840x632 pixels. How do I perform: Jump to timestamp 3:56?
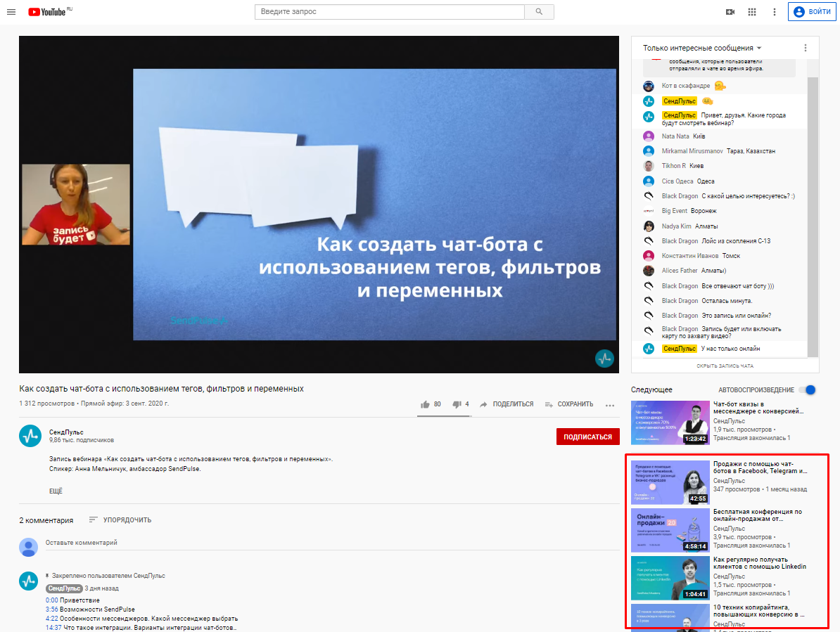(x=51, y=610)
